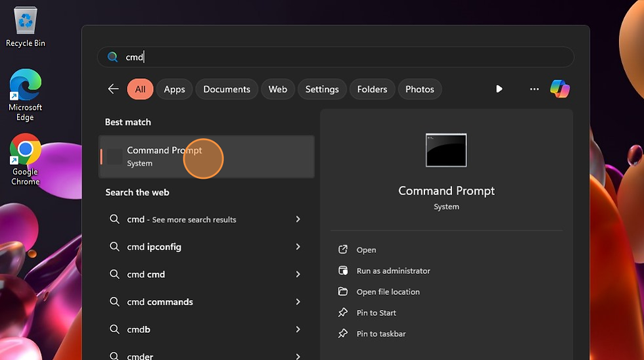The height and width of the screenshot is (360, 644).
Task: Expand the 'cmd ipconfig' suggestion arrow
Action: pos(298,247)
